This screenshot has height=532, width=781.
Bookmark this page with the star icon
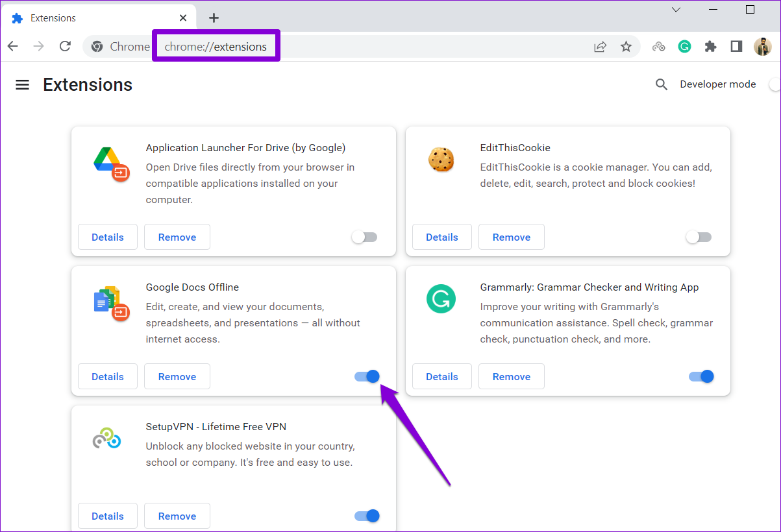coord(626,47)
